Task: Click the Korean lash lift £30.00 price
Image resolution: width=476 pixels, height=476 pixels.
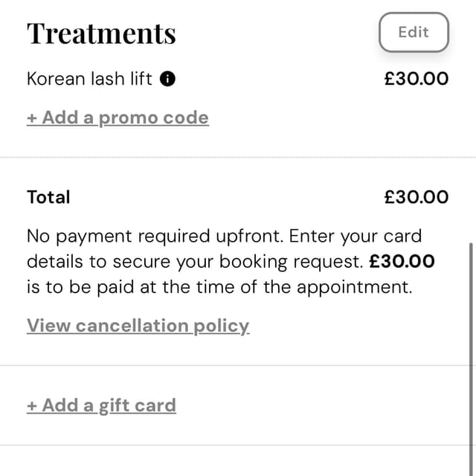Action: click(x=416, y=79)
